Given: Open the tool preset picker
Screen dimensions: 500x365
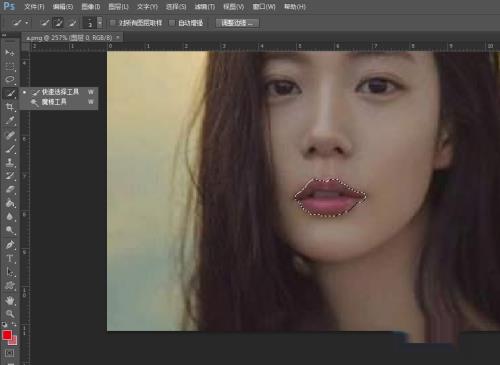Looking at the screenshot, I should tap(20, 23).
